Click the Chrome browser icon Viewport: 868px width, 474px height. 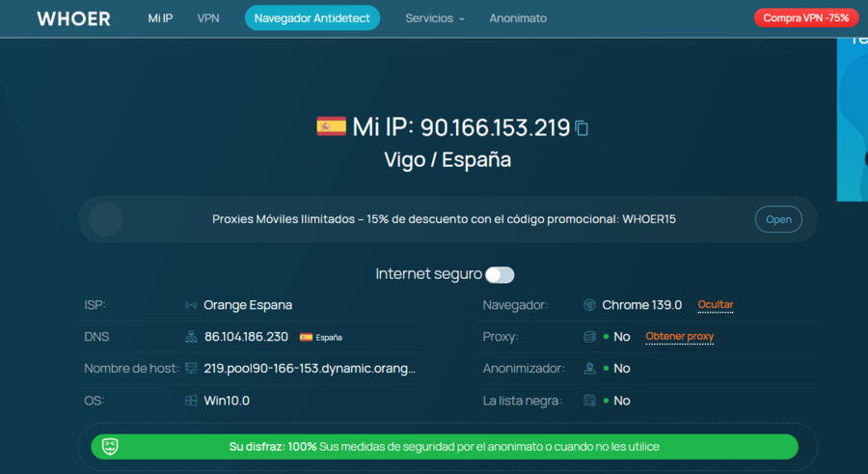pos(589,305)
